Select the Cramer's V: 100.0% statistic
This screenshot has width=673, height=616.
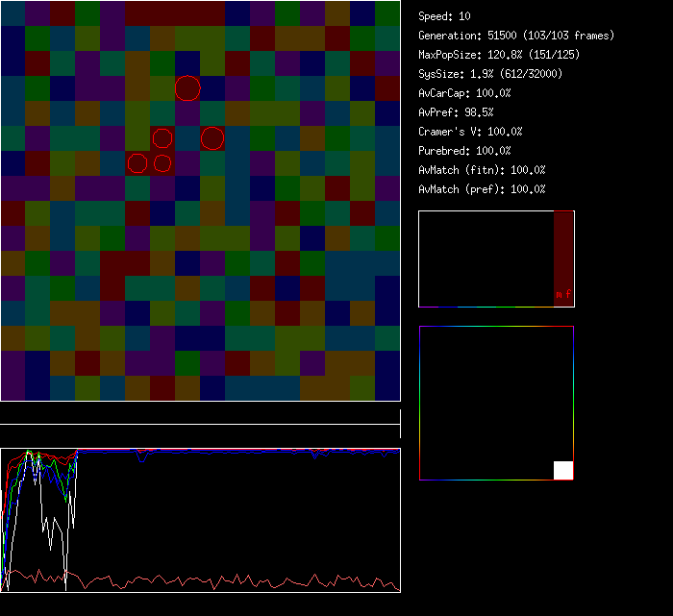[x=470, y=132]
